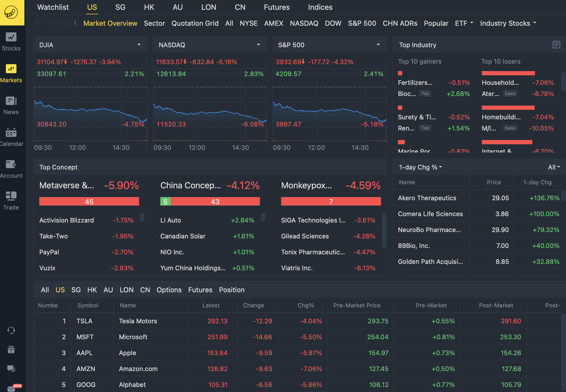The width and height of the screenshot is (566, 392).
Task: Open the Stocks sidebar icon
Action: click(11, 37)
